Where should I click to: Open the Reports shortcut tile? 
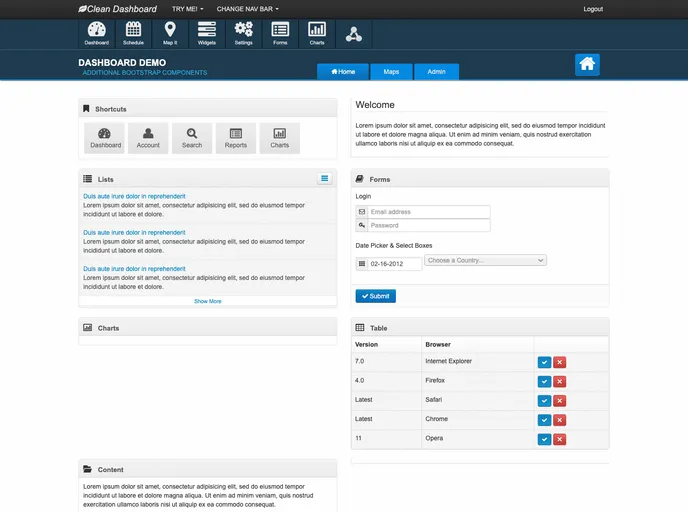(x=236, y=138)
